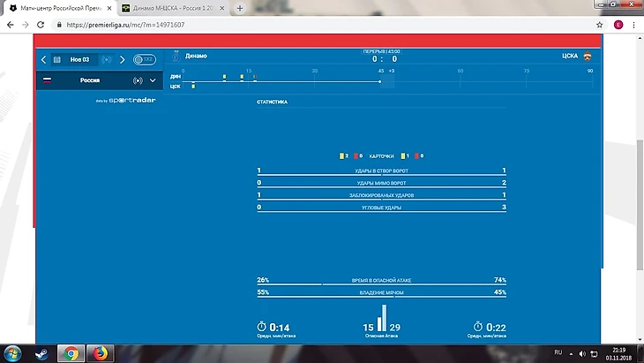The width and height of the screenshot is (644, 363).
Task: Click the stopwatch icon beside 0:22
Action: (x=477, y=327)
